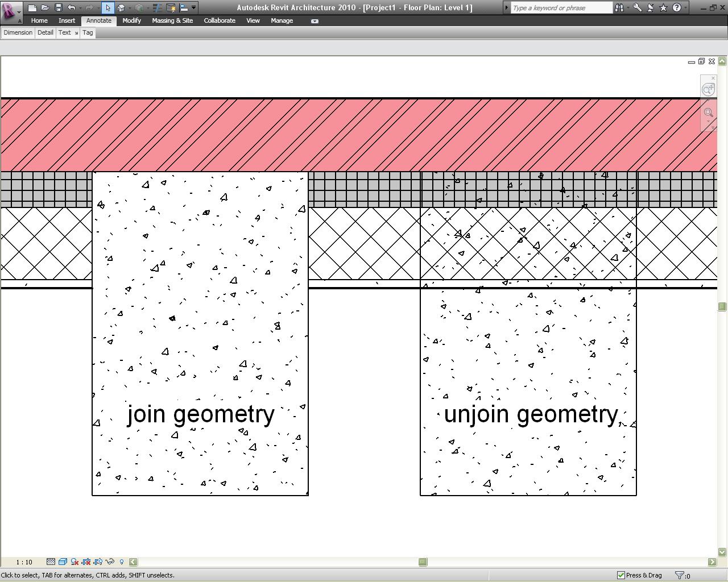Click the Text panel dialog launcher arrow
Viewport: 728px width, 582px height.
click(76, 33)
